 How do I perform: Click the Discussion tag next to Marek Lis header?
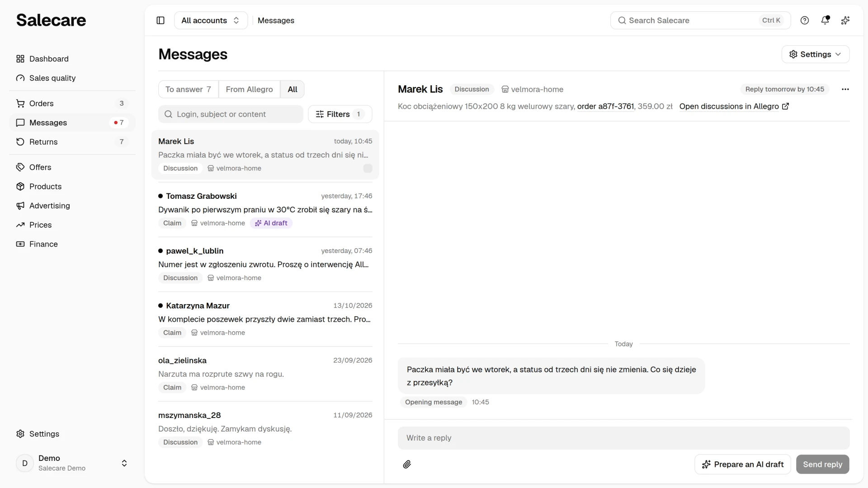pos(472,89)
